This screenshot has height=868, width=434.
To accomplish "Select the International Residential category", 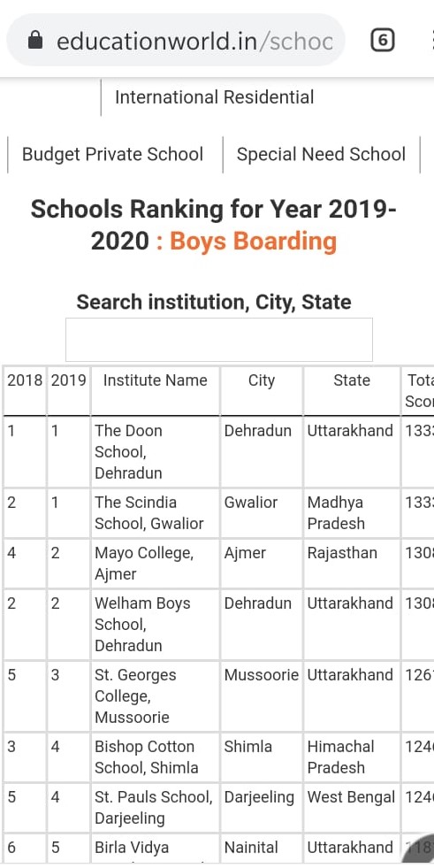I will 215,97.
